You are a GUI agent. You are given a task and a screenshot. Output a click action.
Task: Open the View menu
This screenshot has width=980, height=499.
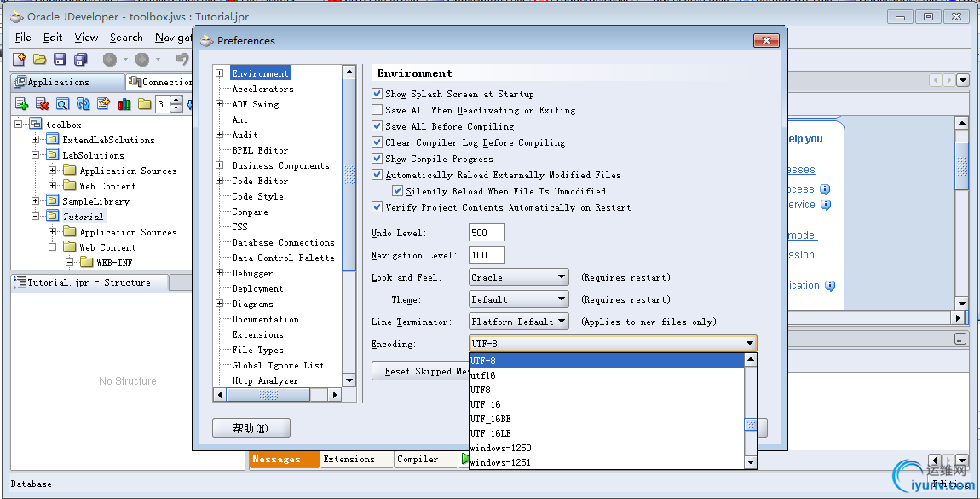pyautogui.click(x=86, y=38)
